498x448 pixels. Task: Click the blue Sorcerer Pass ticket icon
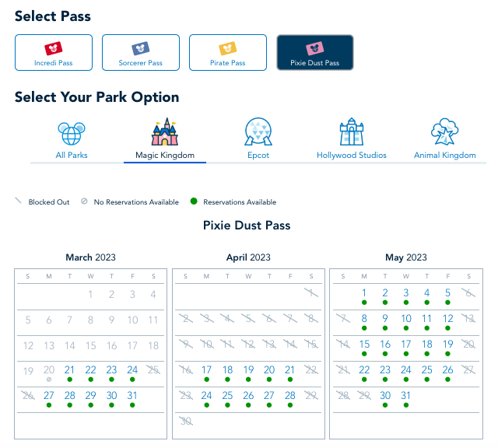point(140,48)
